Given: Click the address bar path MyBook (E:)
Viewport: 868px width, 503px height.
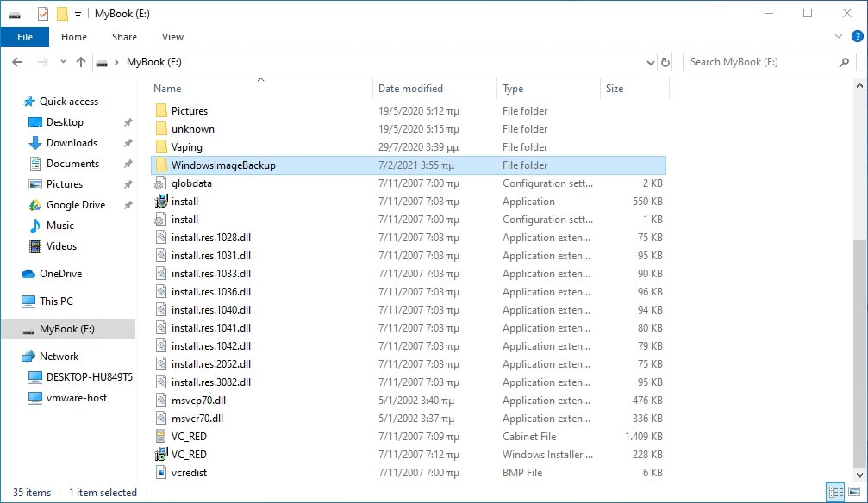Looking at the screenshot, I should click(x=154, y=62).
